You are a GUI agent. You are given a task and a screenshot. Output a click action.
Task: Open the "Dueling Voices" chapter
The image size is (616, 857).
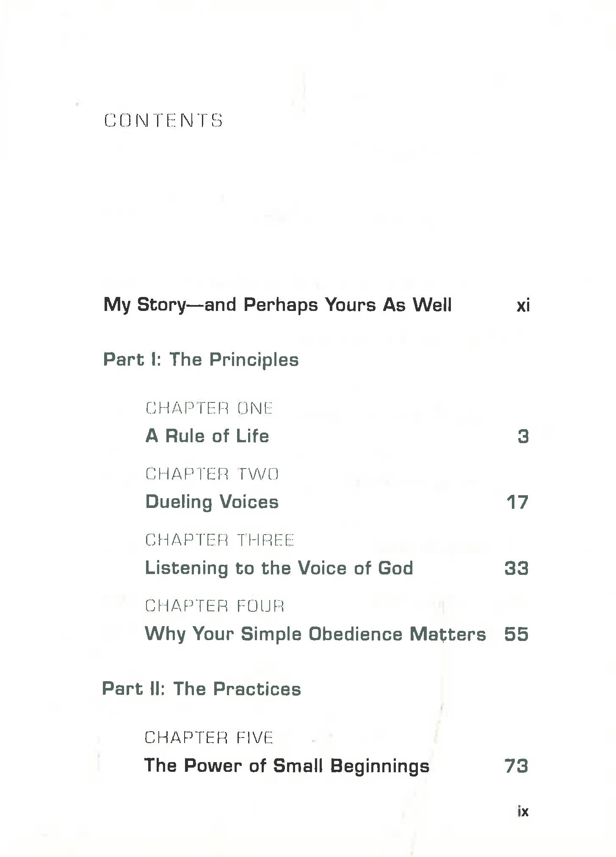coord(212,502)
